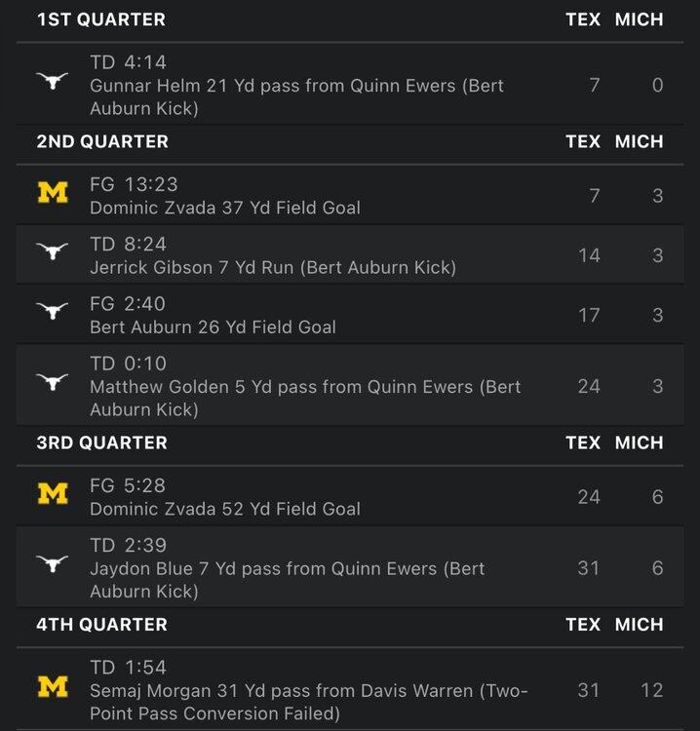The width and height of the screenshot is (700, 731).
Task: Select the 1ST QUARTER section header
Action: click(x=101, y=19)
